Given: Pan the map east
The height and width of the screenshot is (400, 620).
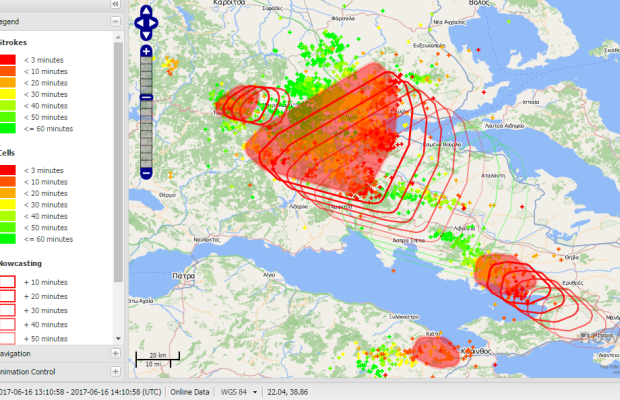Looking at the screenshot, I should [x=155, y=20].
